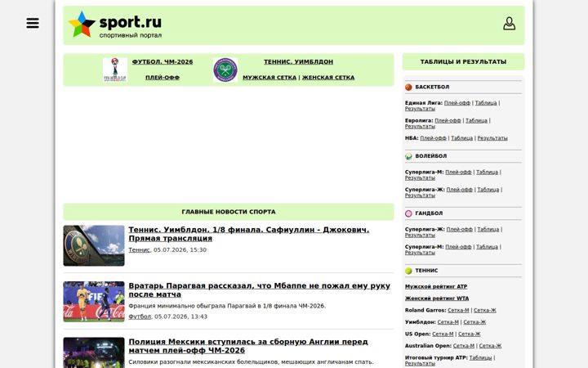Click the handball icon beside ГАНДБОЛ
The height and width of the screenshot is (368, 588).
click(x=408, y=213)
